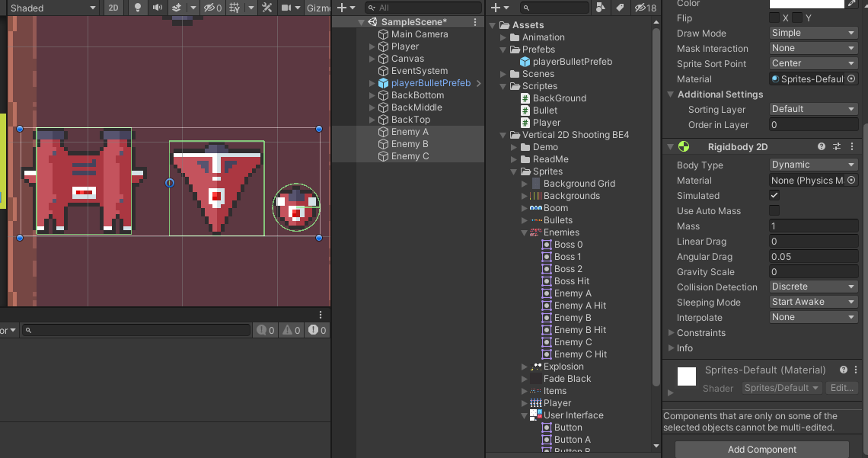Select Enemy A in Hierarchy
This screenshot has width=868, height=458.
pos(409,132)
